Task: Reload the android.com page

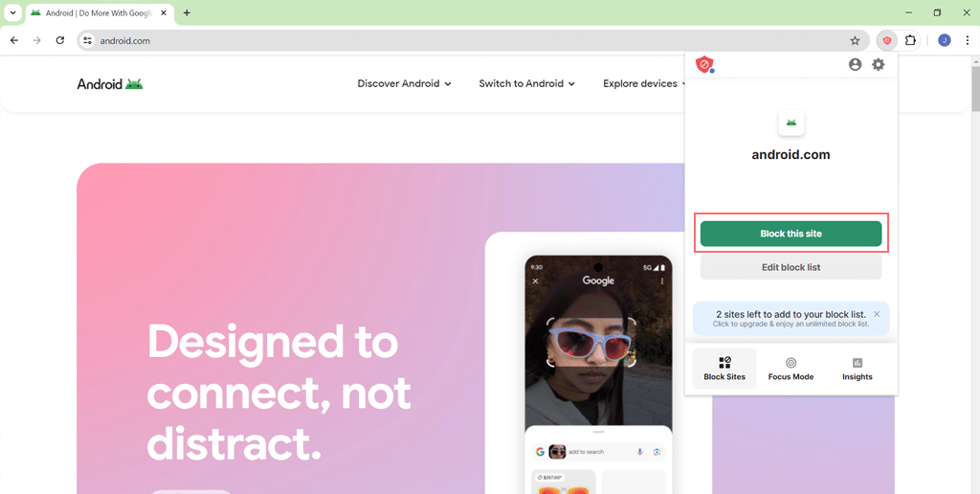Action: click(x=60, y=40)
